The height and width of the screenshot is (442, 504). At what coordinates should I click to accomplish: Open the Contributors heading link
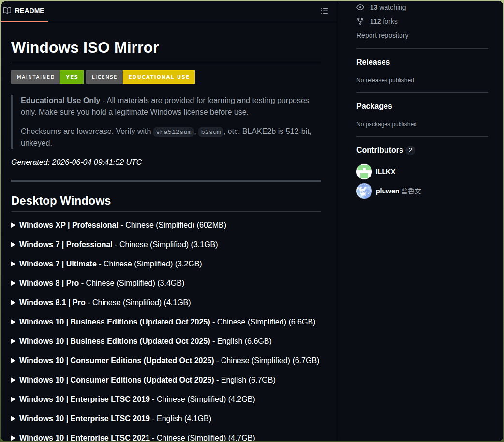[x=380, y=150]
